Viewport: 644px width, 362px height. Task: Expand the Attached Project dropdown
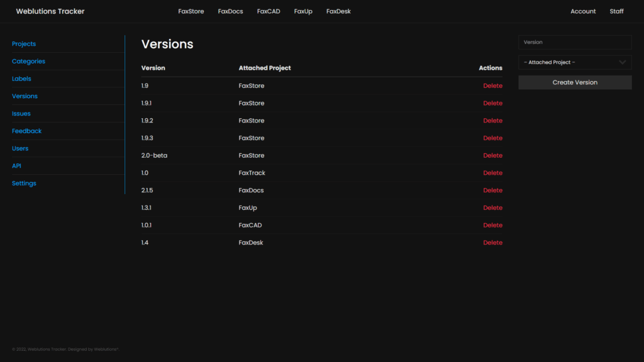[574, 62]
